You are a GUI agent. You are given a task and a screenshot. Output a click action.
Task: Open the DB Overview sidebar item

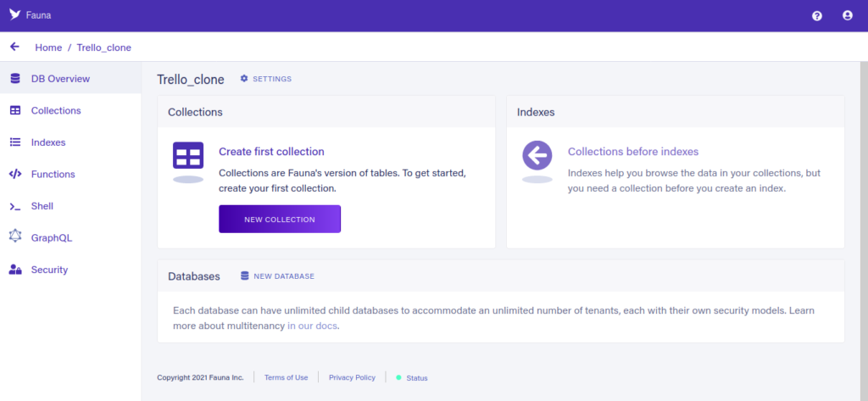(70, 79)
